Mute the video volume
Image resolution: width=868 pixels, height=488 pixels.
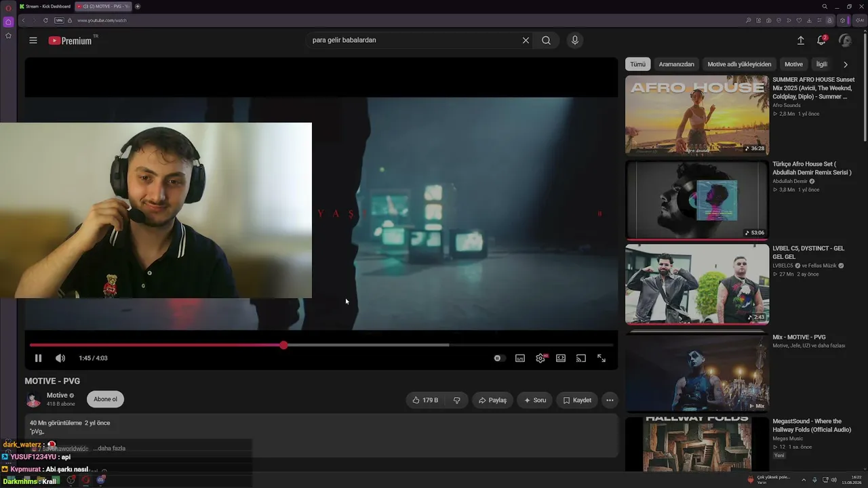click(60, 358)
